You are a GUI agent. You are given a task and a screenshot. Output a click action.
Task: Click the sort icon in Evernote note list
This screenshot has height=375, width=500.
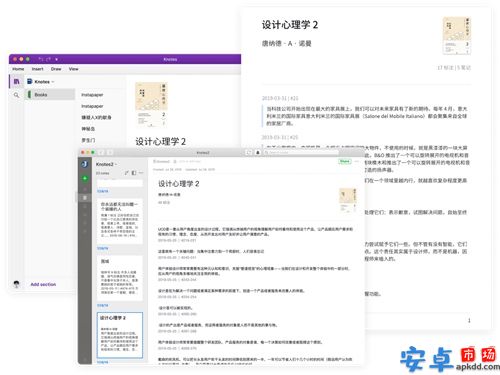[127, 173]
